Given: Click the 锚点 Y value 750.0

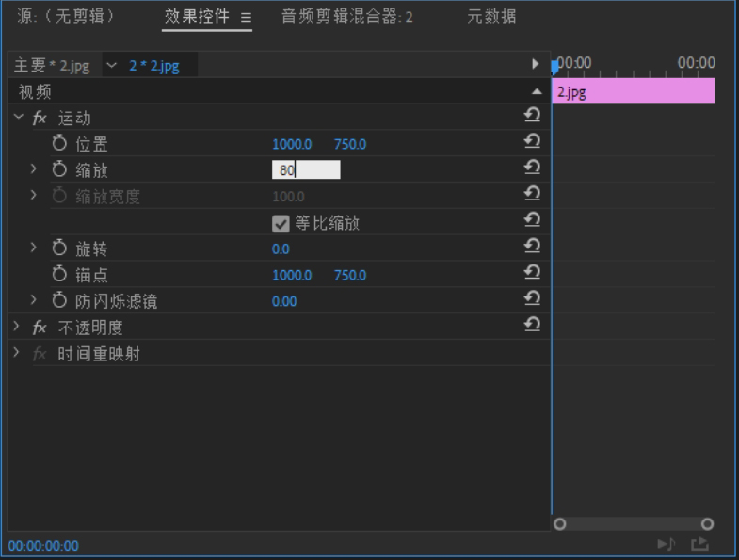Looking at the screenshot, I should point(350,275).
